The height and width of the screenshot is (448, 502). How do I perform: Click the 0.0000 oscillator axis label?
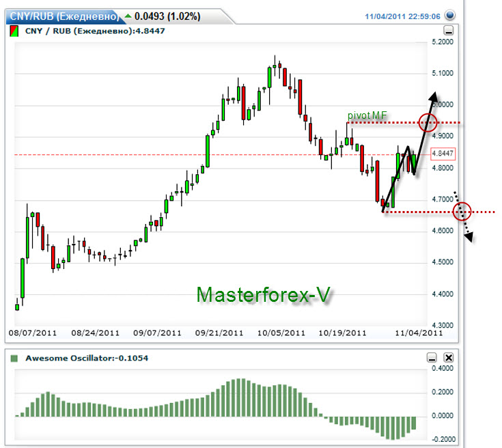(443, 416)
